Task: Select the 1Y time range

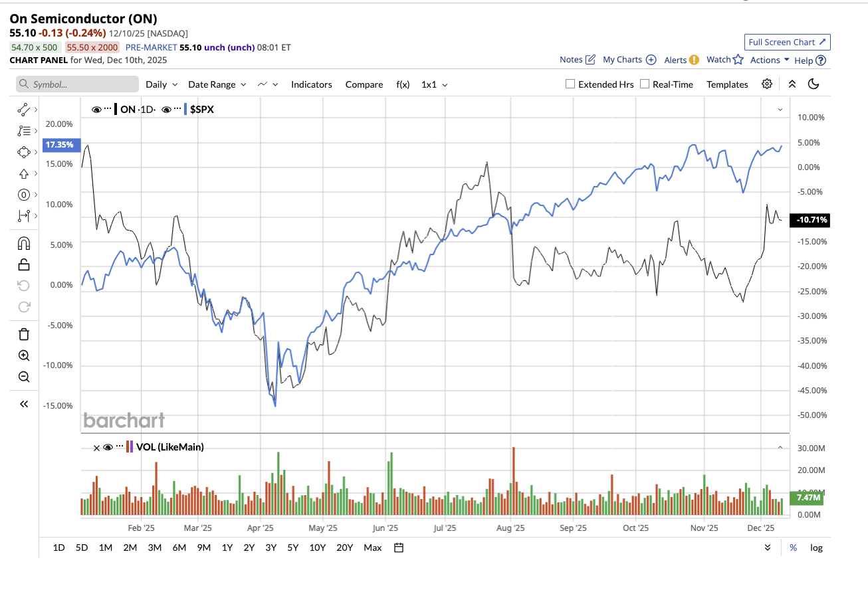Action: pos(227,548)
